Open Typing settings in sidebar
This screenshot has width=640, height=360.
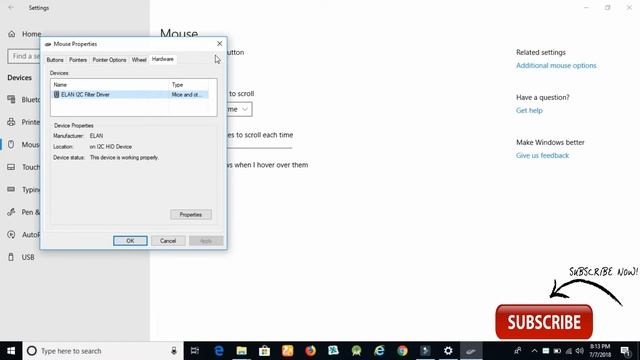[24, 189]
